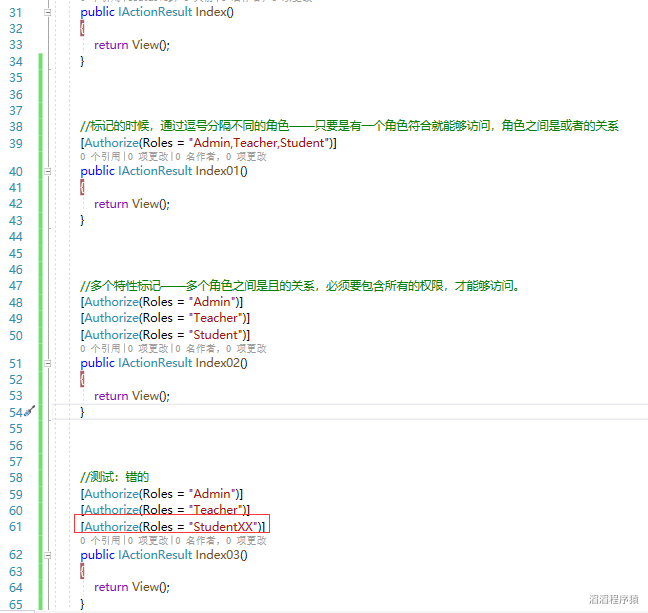The height and width of the screenshot is (613, 648).
Task: Click IActionResult type on line 31
Action: pyautogui.click(x=155, y=12)
